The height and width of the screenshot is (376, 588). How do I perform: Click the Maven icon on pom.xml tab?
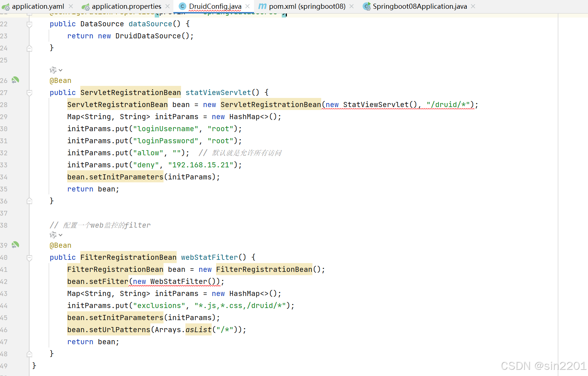(262, 6)
